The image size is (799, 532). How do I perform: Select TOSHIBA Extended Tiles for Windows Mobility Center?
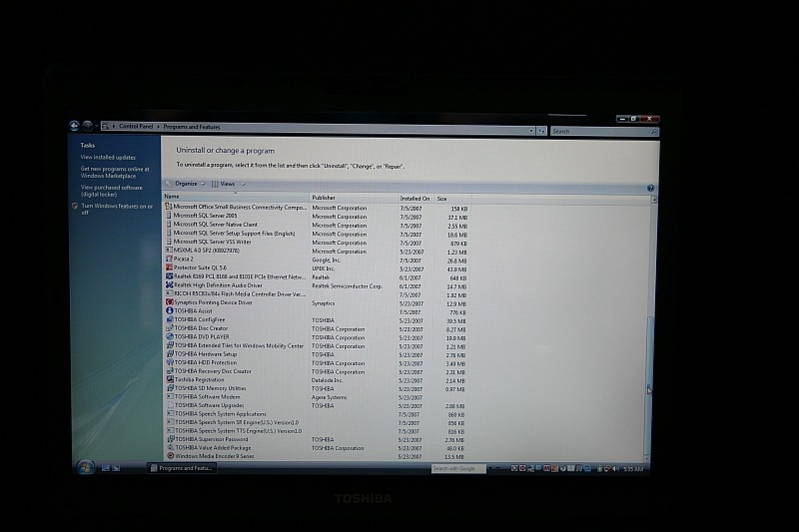pyautogui.click(x=316, y=345)
